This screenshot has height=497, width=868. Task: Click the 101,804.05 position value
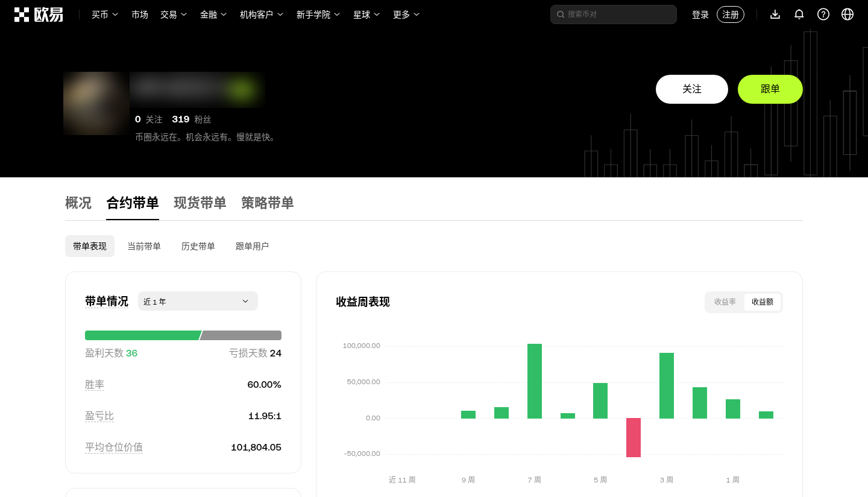click(256, 447)
